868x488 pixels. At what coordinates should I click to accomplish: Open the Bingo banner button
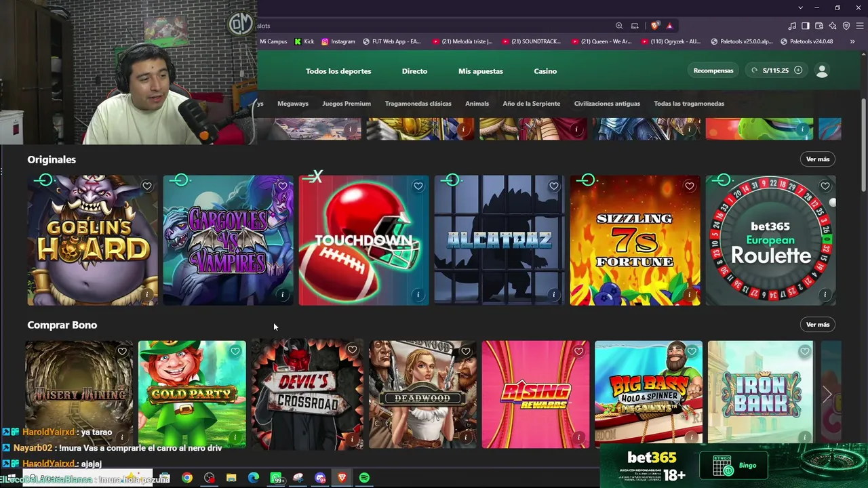734,466
